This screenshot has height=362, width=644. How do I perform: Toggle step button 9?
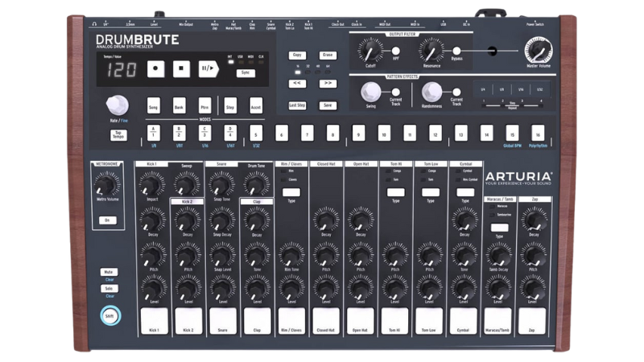358,133
